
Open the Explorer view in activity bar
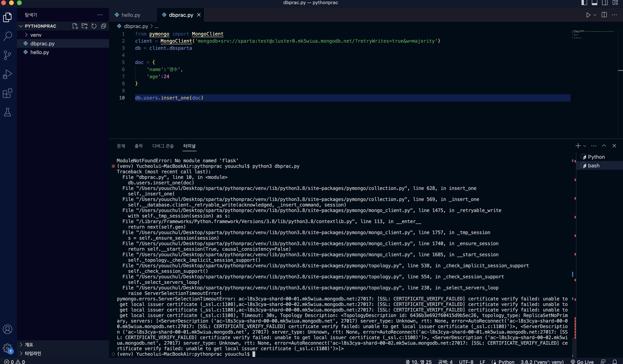tap(8, 17)
